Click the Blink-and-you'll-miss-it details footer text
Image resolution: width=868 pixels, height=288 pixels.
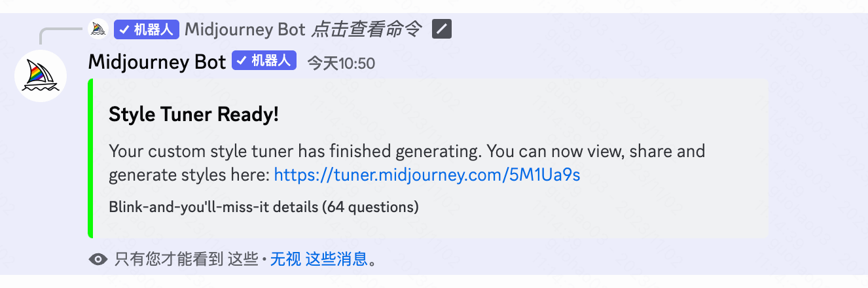(x=264, y=207)
